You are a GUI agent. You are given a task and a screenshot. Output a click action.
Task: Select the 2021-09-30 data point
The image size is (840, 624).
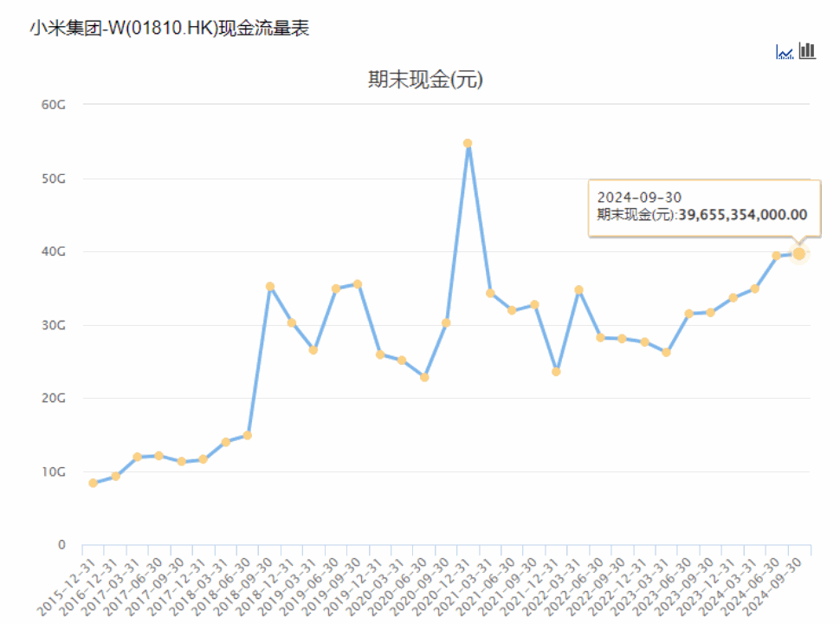pyautogui.click(x=534, y=304)
